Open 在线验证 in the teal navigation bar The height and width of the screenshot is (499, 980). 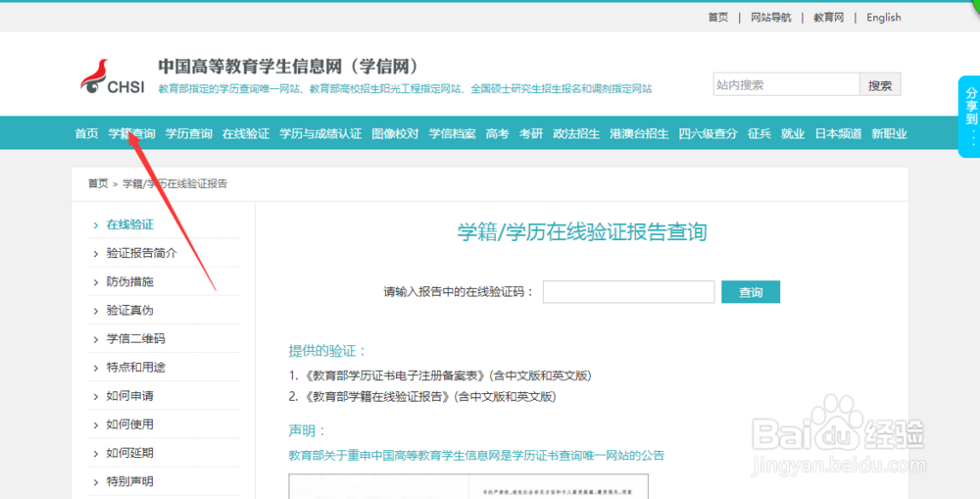(x=246, y=133)
